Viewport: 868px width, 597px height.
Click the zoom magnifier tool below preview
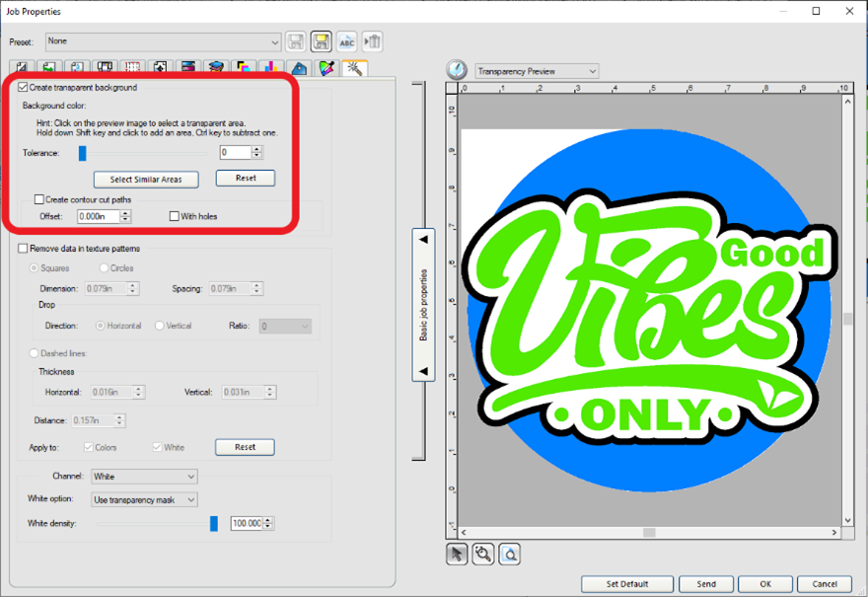point(482,555)
